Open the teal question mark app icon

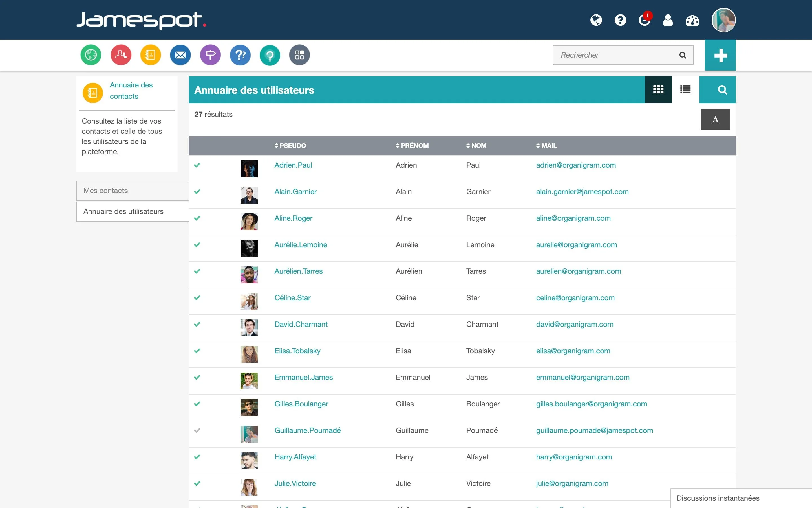(270, 55)
